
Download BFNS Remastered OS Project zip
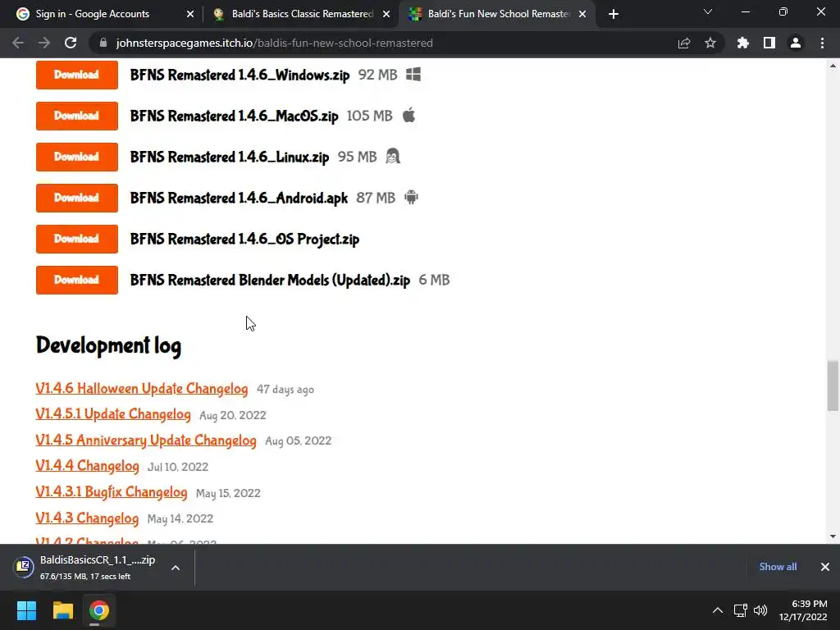76,239
